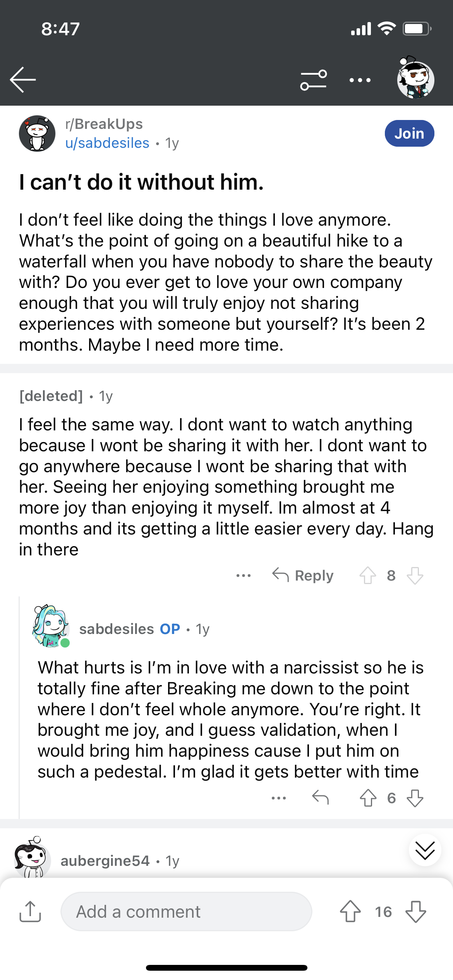Tap the back arrow icon

pyautogui.click(x=23, y=80)
